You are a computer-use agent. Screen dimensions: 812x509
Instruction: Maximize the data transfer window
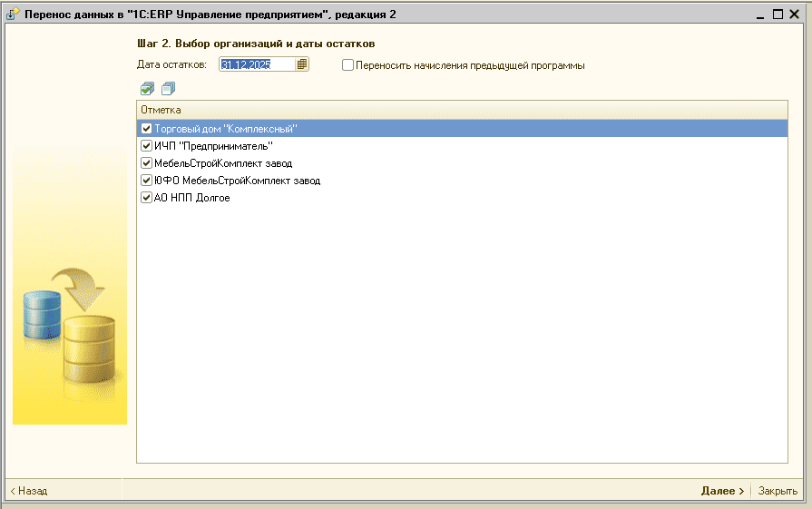pyautogui.click(x=778, y=15)
